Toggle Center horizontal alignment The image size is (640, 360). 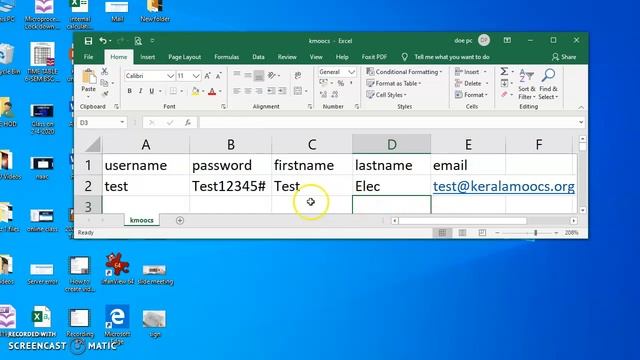248,91
